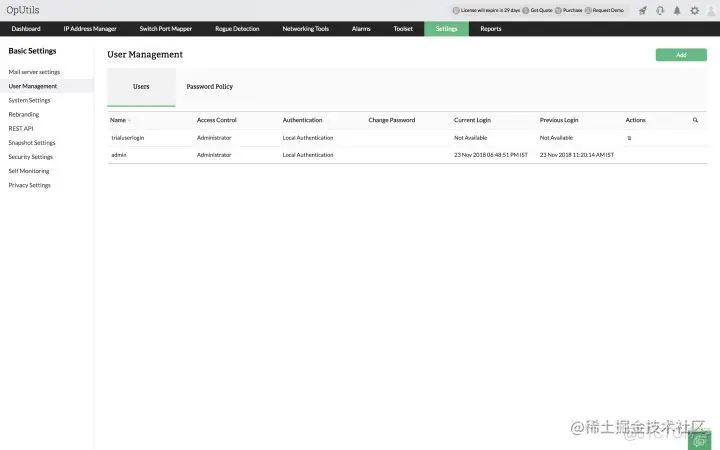Viewport: 720px width, 450px height.
Task: Click the User Management page heading
Action: point(145,55)
